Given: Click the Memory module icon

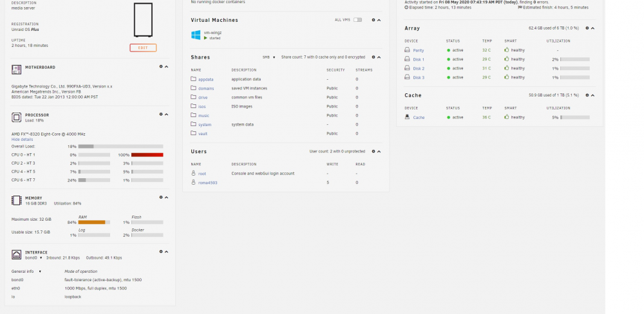Looking at the screenshot, I should coord(17,200).
